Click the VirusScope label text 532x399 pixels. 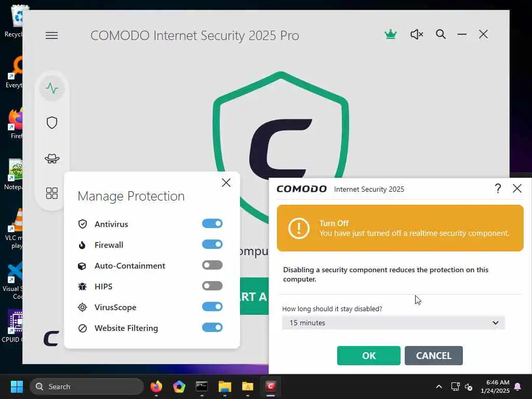click(115, 308)
